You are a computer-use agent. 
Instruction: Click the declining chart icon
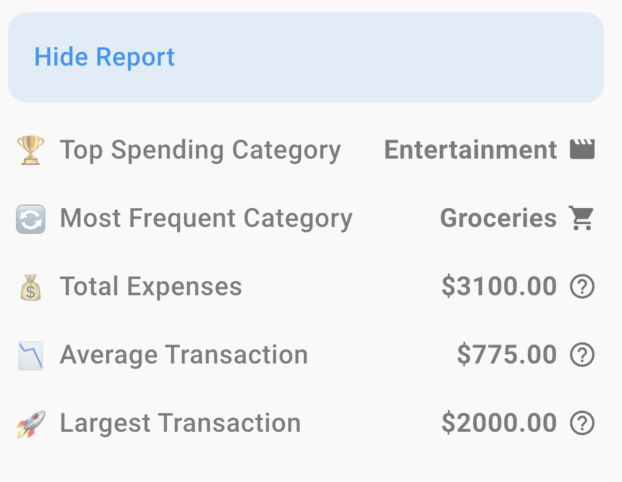[31, 355]
